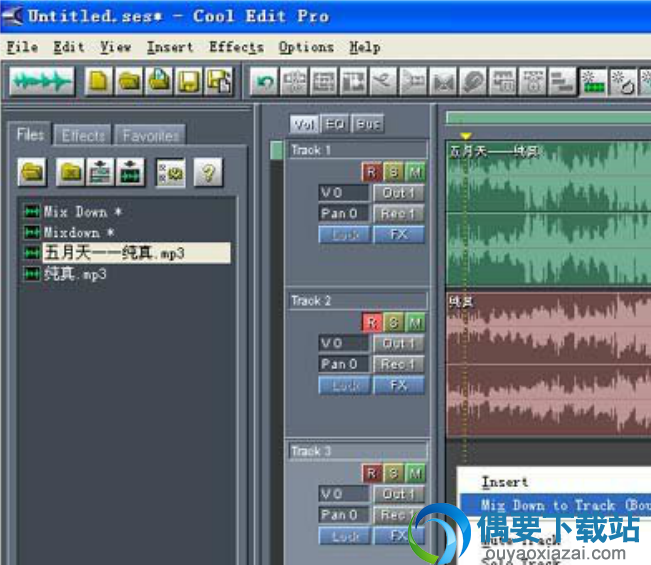This screenshot has width=651, height=565.
Task: Solo Track 1 with S button
Action: [393, 172]
